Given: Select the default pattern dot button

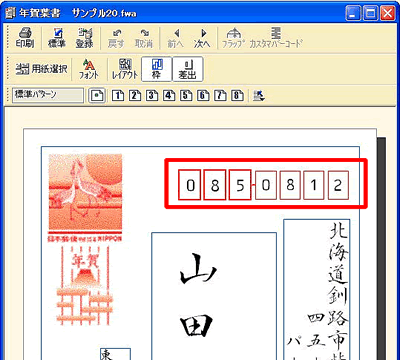Looking at the screenshot, I should tap(97, 96).
